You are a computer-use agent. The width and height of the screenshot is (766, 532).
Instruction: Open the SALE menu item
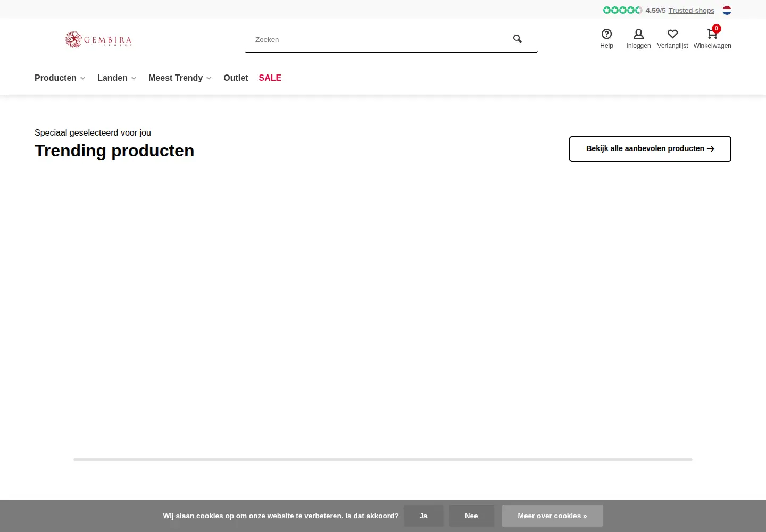click(x=270, y=78)
